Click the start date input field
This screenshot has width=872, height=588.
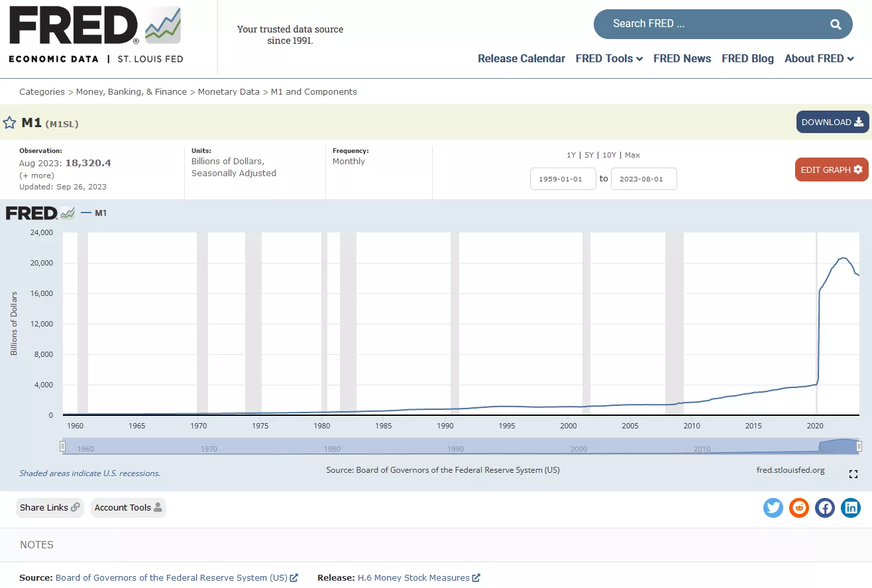click(x=563, y=179)
